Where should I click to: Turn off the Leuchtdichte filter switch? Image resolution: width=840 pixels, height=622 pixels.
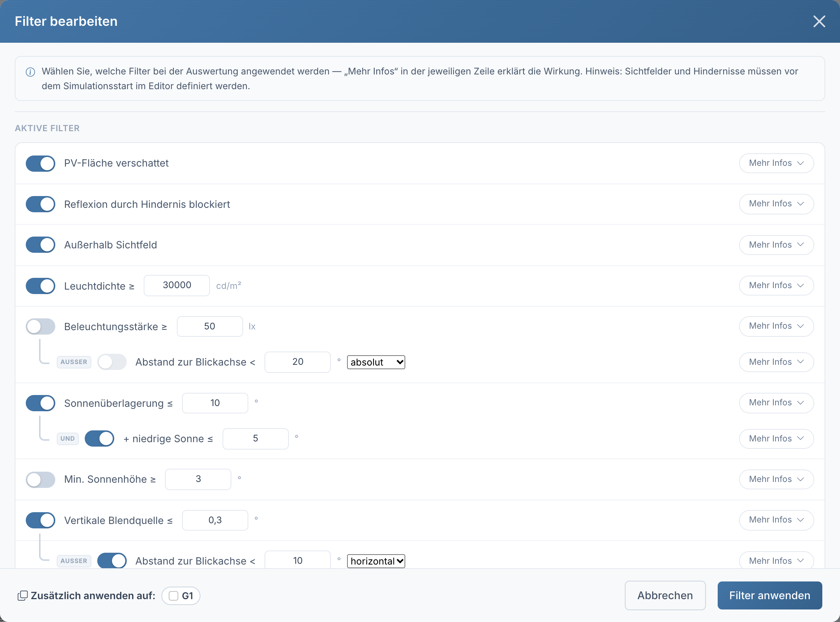tap(40, 286)
